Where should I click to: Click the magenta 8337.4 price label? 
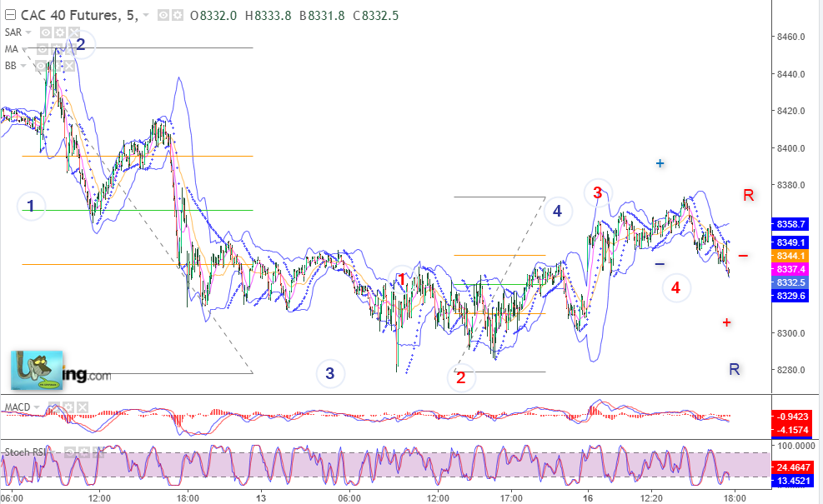point(790,269)
